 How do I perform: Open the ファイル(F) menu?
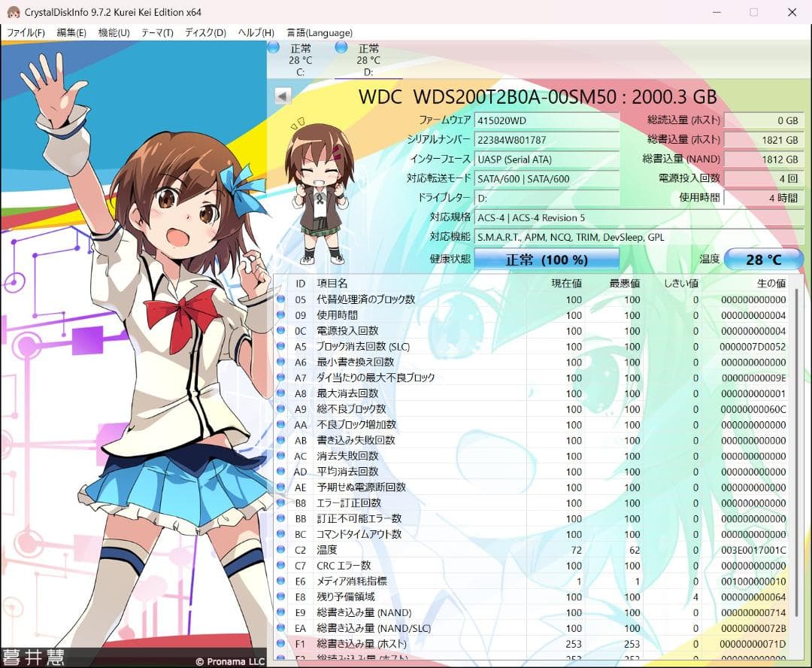pyautogui.click(x=26, y=32)
